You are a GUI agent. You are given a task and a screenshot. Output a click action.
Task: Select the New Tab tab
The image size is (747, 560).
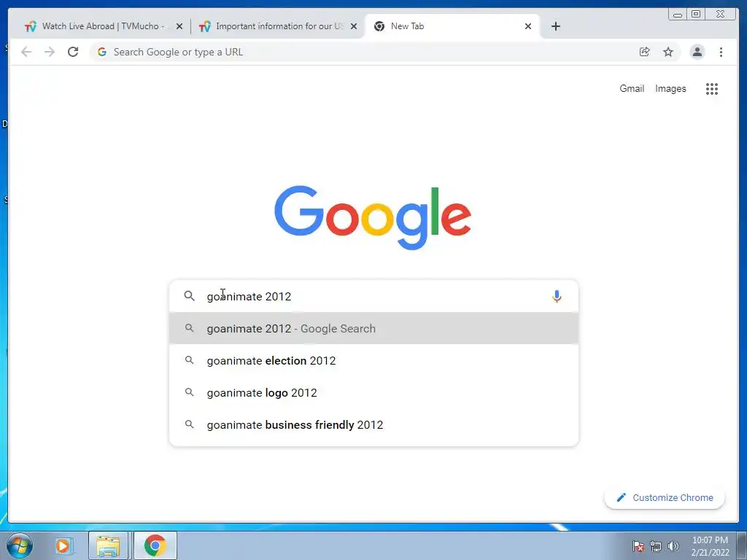pyautogui.click(x=452, y=26)
